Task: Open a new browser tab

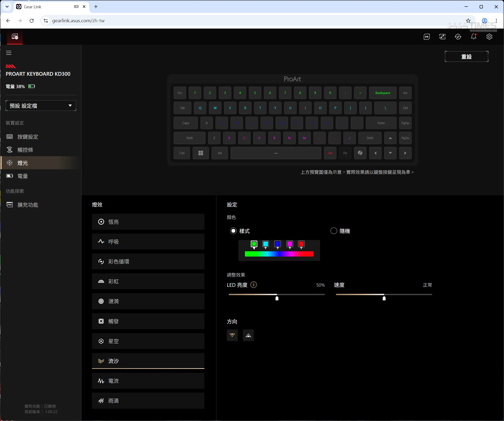Action: (96, 7)
